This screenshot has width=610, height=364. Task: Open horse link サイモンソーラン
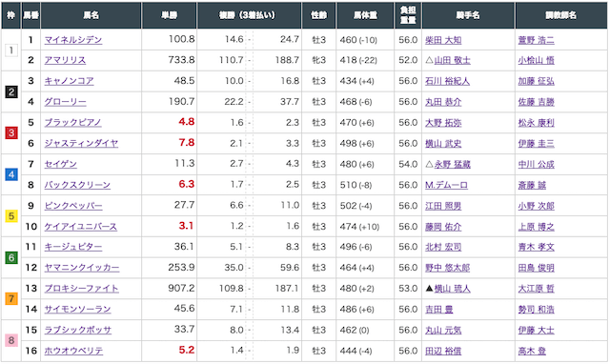pyautogui.click(x=78, y=310)
